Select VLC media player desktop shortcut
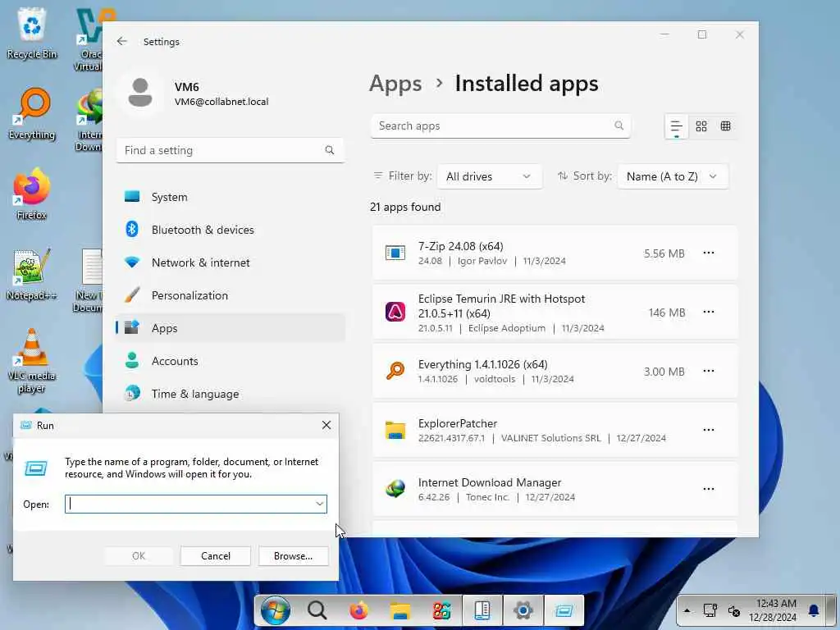 pyautogui.click(x=32, y=361)
